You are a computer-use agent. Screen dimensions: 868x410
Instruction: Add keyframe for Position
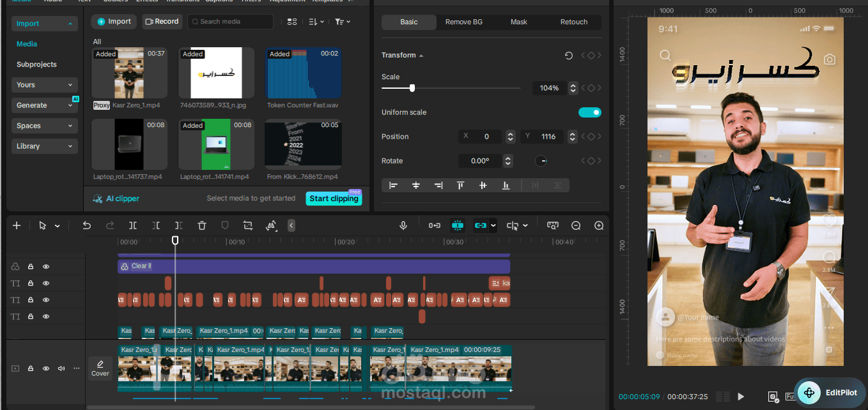[591, 137]
